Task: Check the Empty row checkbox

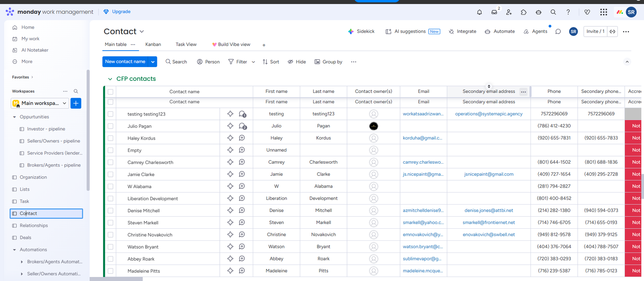Action: click(110, 150)
